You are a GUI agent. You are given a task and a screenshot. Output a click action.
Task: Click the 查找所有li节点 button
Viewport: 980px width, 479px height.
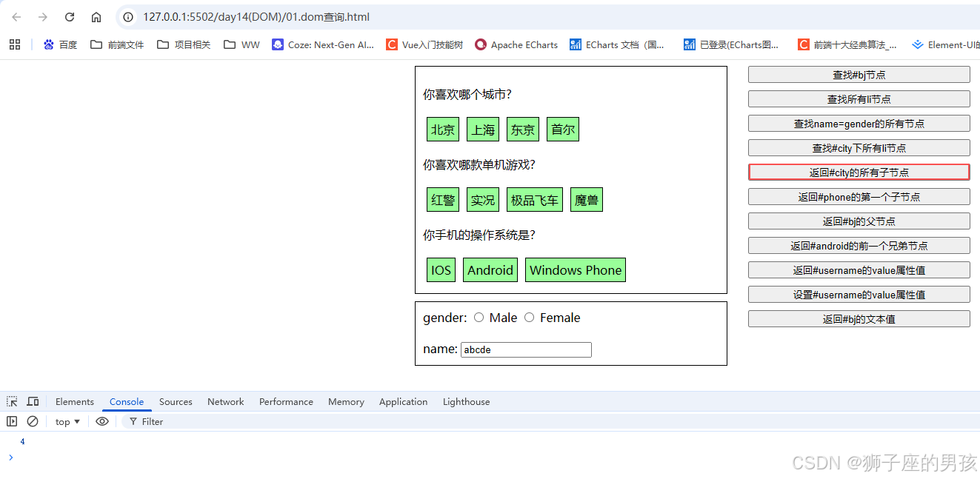[859, 98]
